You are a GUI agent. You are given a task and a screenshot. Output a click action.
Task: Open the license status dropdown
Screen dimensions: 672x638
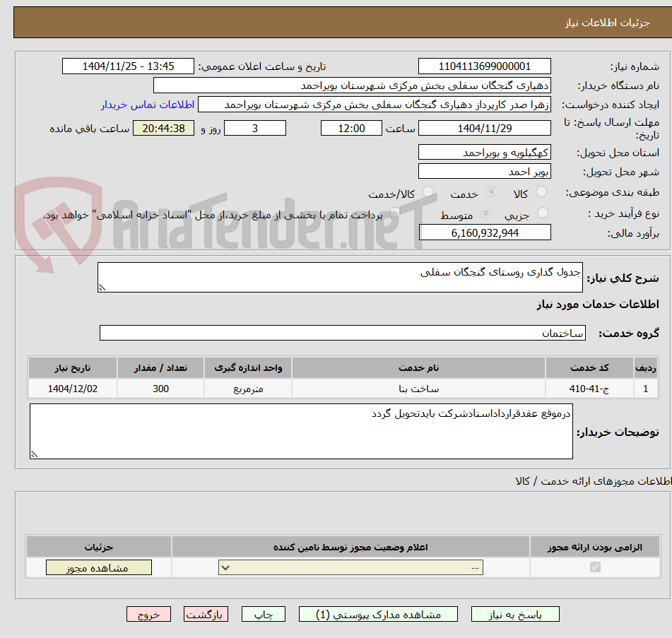(350, 568)
